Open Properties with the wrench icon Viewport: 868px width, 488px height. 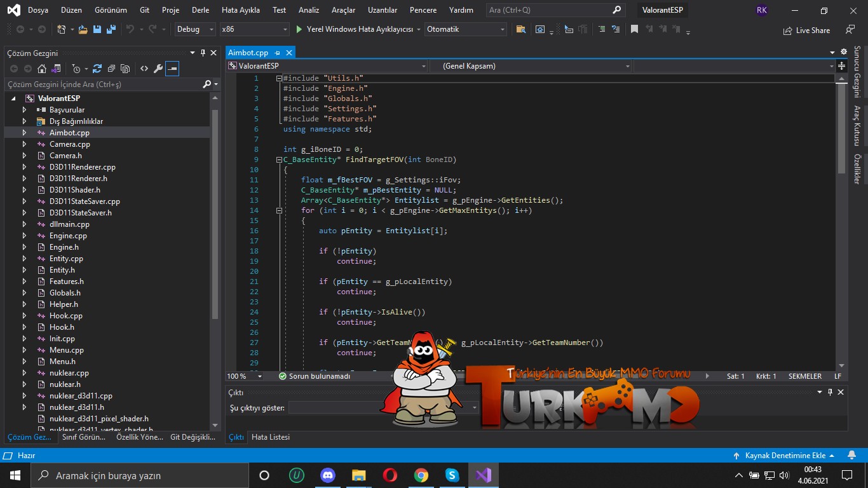click(158, 69)
